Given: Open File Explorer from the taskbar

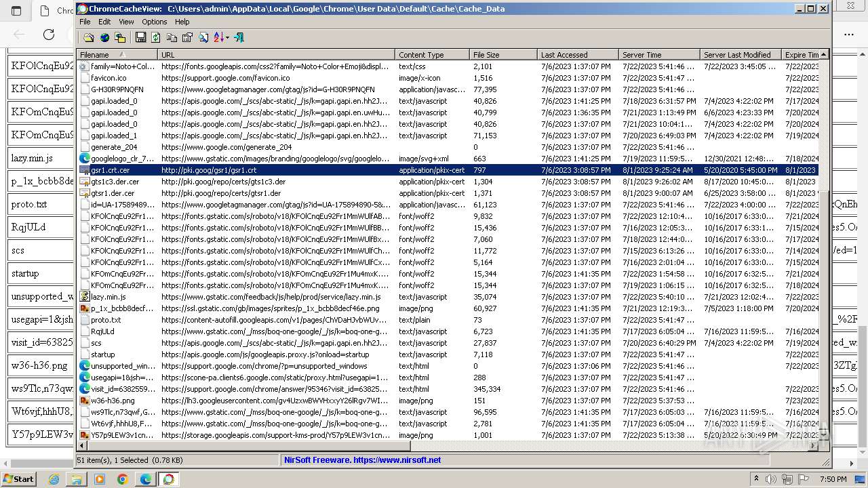Looking at the screenshot, I should point(77,479).
